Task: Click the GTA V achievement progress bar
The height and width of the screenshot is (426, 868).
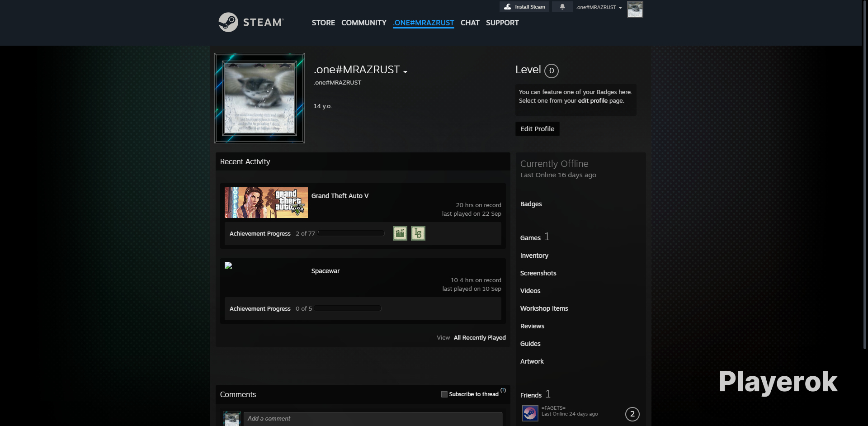Action: pos(351,233)
